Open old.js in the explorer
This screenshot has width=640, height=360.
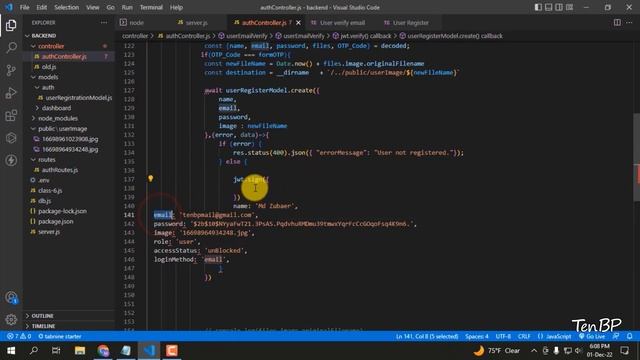tap(49, 67)
